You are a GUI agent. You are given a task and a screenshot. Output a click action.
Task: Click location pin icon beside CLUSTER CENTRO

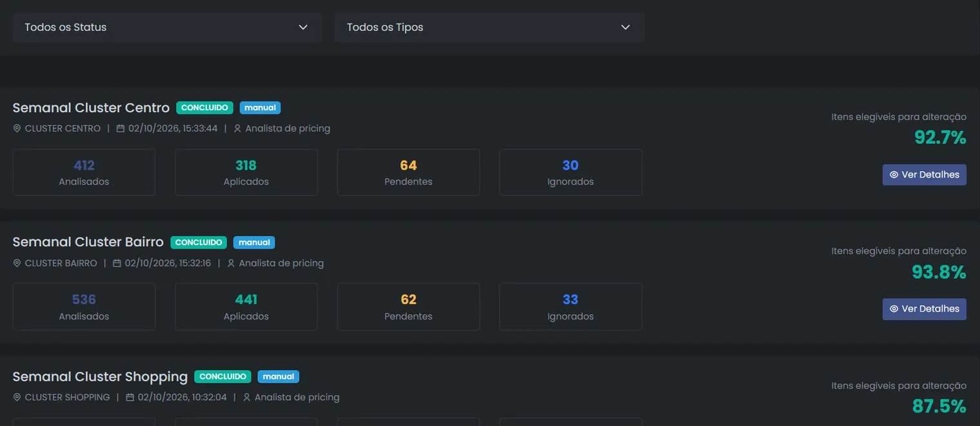(x=17, y=128)
